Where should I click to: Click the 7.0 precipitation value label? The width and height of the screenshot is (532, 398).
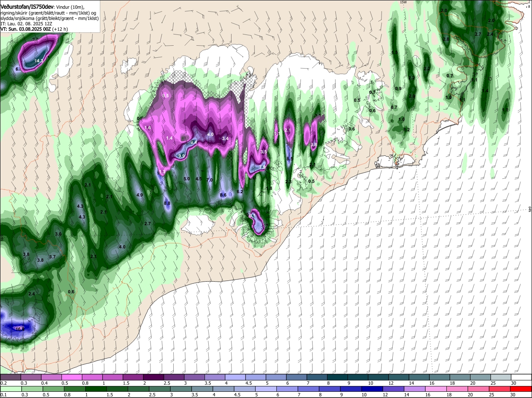[209, 180]
